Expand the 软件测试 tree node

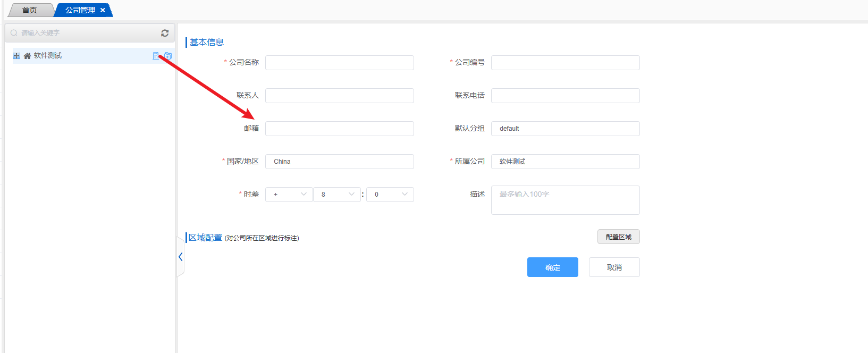(16, 56)
